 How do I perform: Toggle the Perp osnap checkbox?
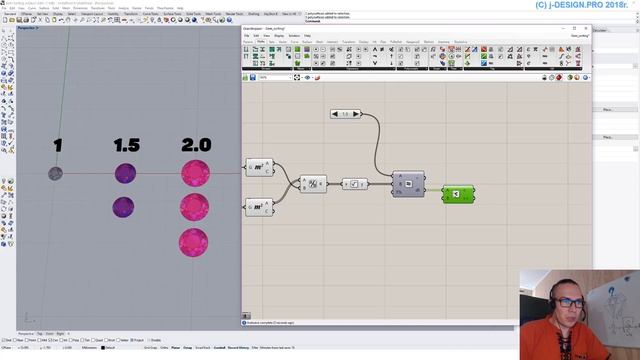[x=71, y=340]
